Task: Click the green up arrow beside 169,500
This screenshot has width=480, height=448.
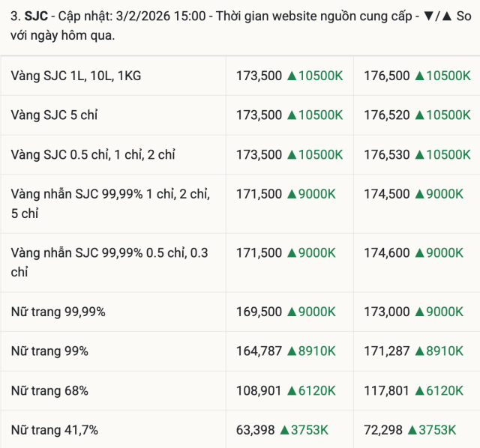Action: 291,312
